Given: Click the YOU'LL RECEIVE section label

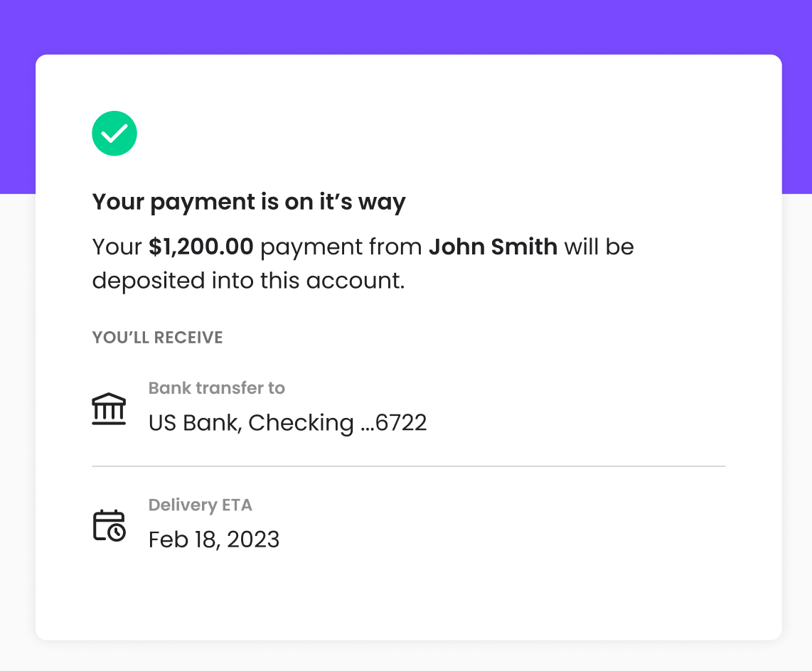Looking at the screenshot, I should [157, 338].
